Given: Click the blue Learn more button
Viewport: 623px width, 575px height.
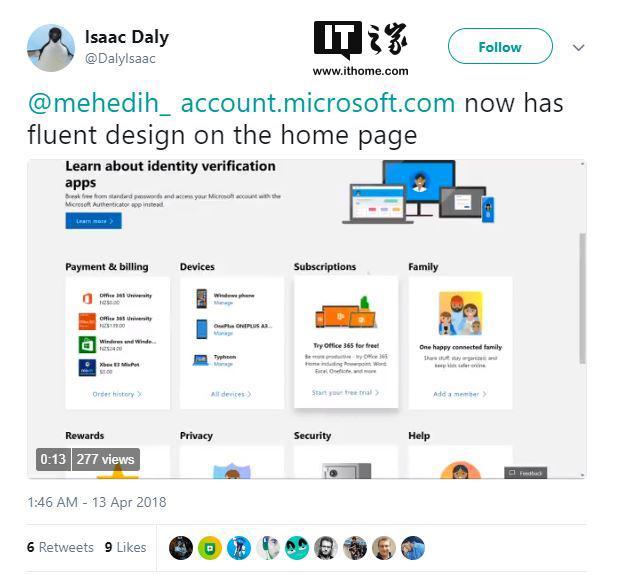Looking at the screenshot, I should pyautogui.click(x=94, y=220).
